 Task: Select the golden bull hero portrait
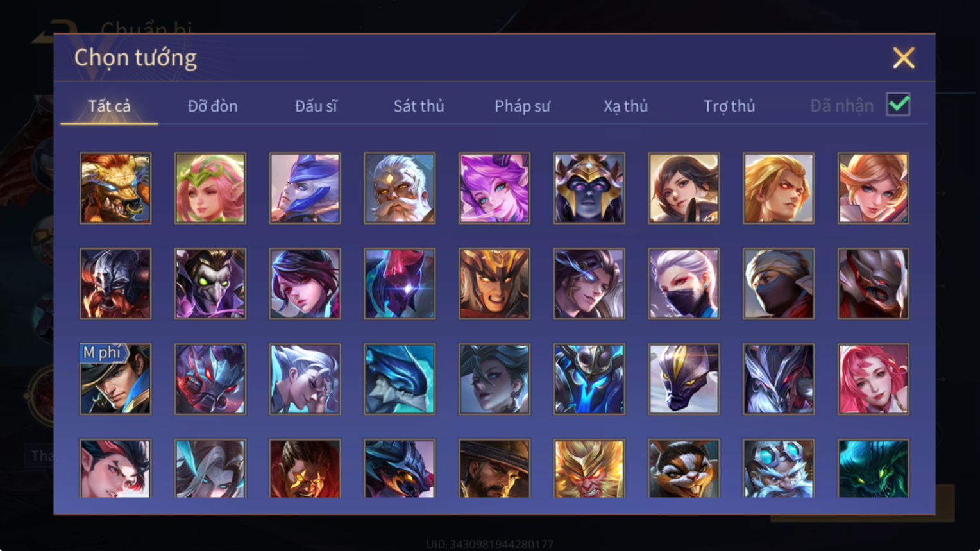115,188
